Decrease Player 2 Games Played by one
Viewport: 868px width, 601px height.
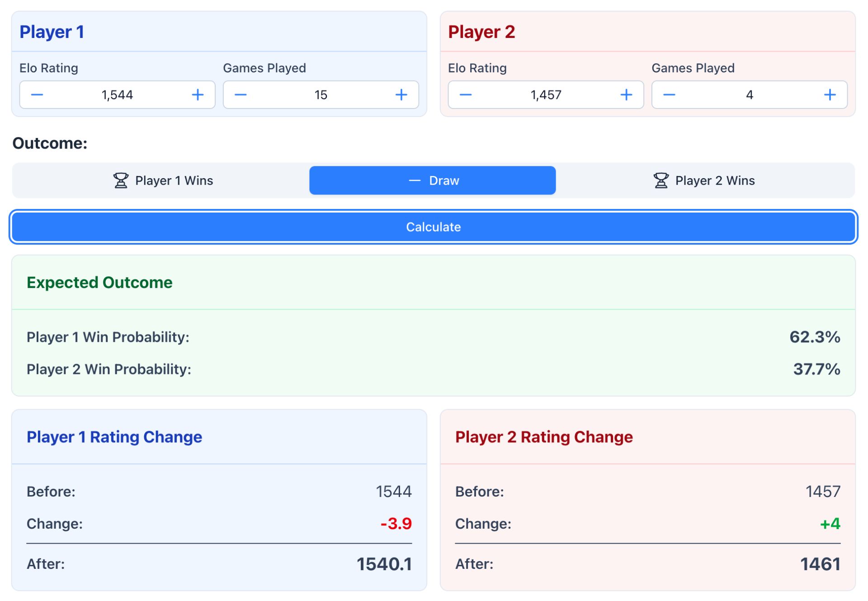[x=669, y=95]
